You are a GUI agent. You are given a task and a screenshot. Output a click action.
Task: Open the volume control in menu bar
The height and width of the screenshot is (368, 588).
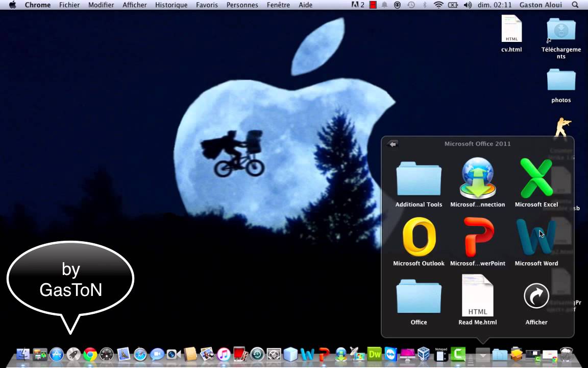pyautogui.click(x=467, y=5)
